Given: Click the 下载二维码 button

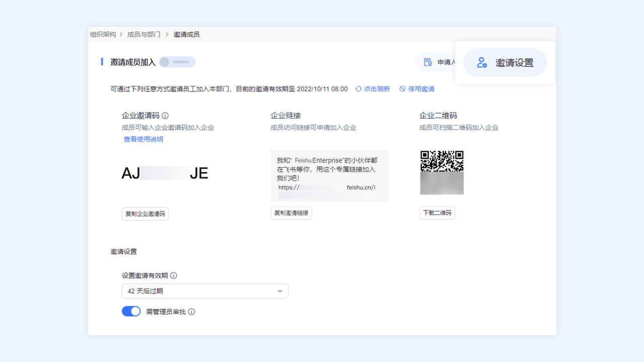Looking at the screenshot, I should (x=437, y=213).
